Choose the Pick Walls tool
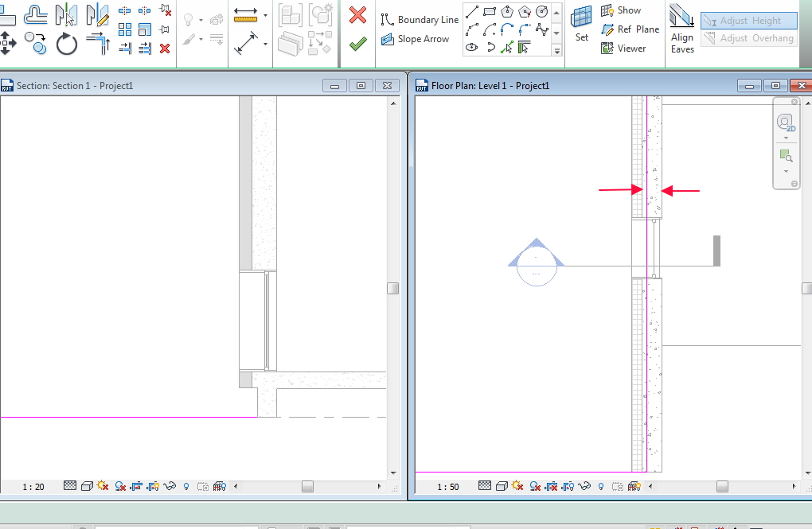The width and height of the screenshot is (812, 529). tap(525, 48)
